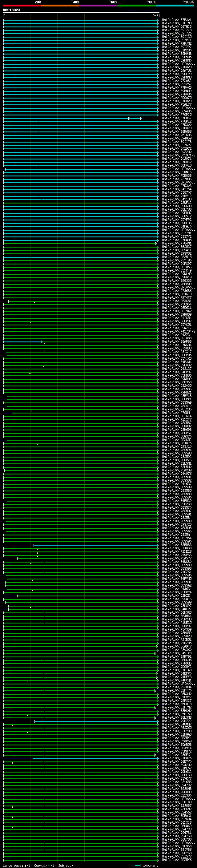Select the label UniRef100_A5CA75
Screen dimensions: 197x868
click(176, 98)
